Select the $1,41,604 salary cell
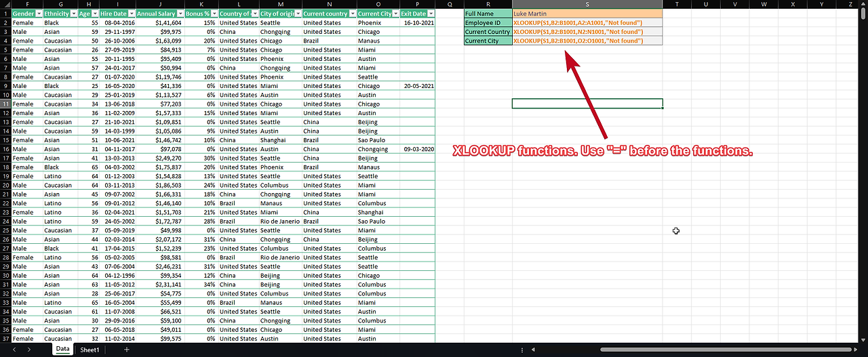The width and height of the screenshot is (868, 357). click(159, 22)
